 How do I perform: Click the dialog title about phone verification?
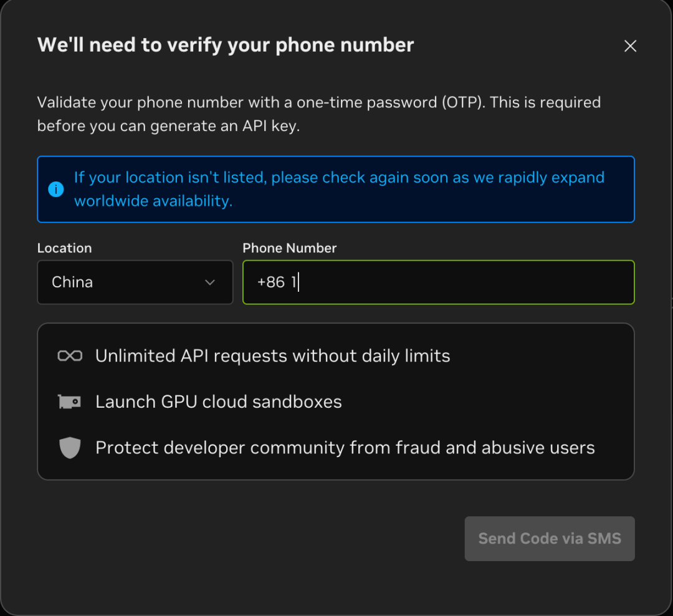[x=225, y=44]
